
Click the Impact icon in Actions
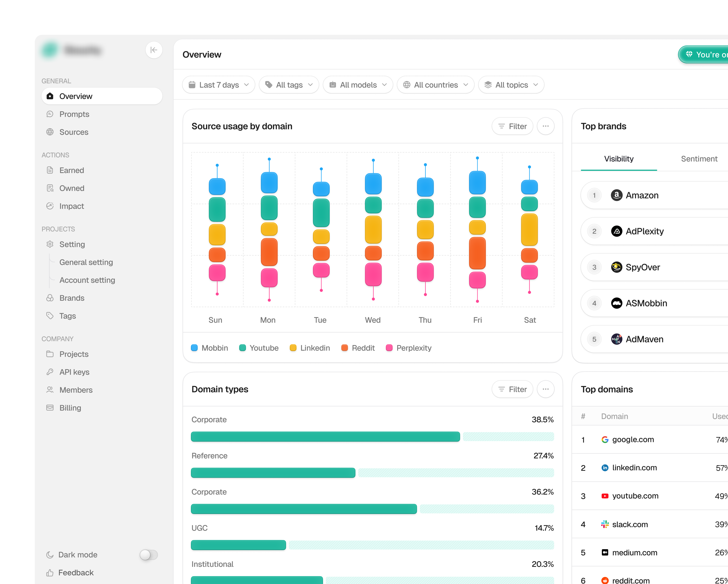[x=50, y=206]
